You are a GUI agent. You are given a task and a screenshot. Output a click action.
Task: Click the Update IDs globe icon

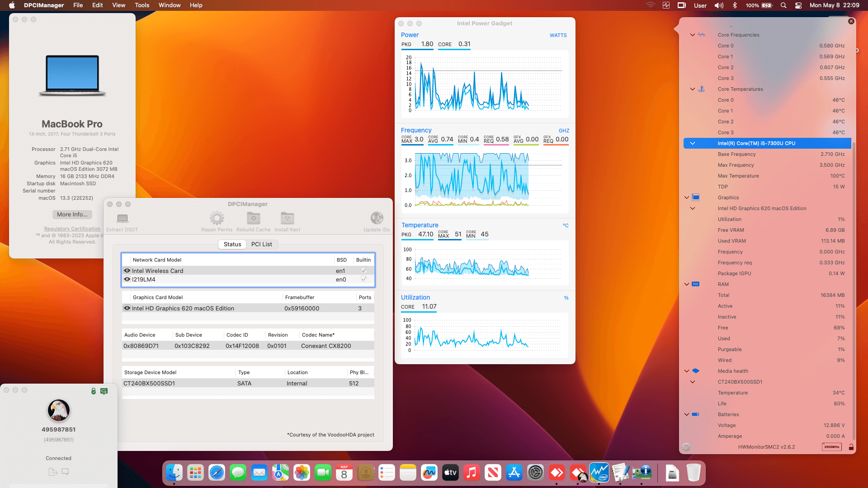(x=377, y=218)
